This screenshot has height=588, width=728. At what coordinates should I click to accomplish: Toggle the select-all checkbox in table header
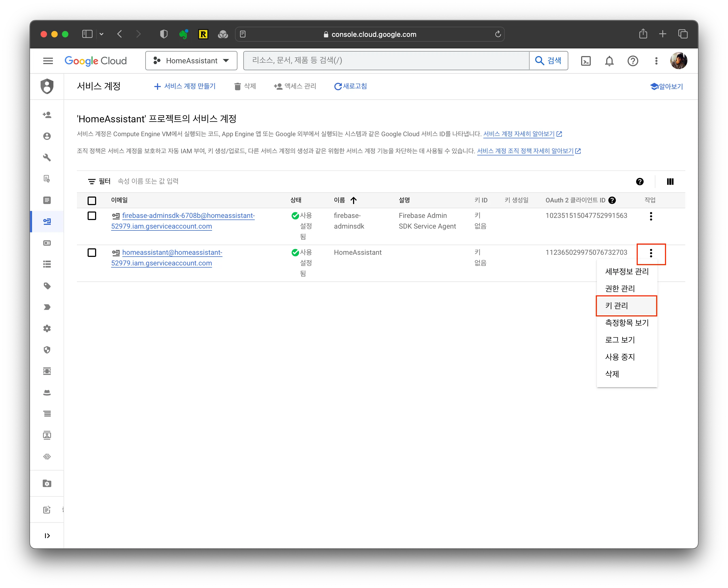(92, 201)
